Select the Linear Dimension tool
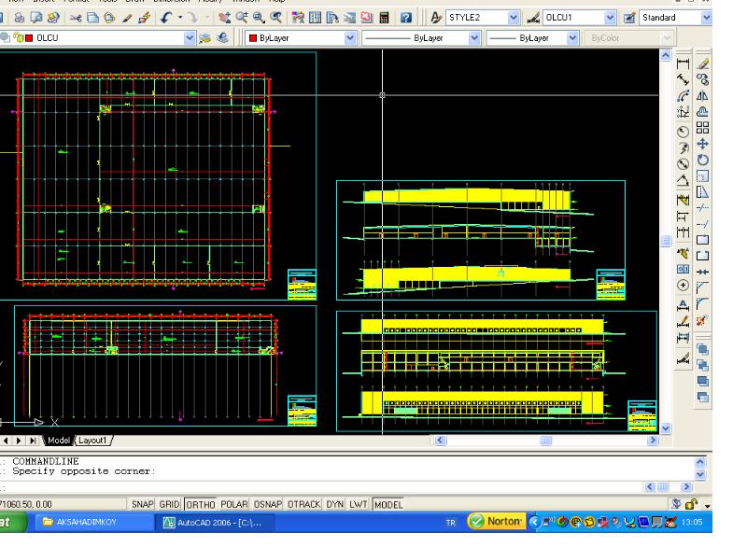747x560 pixels. 684,63
